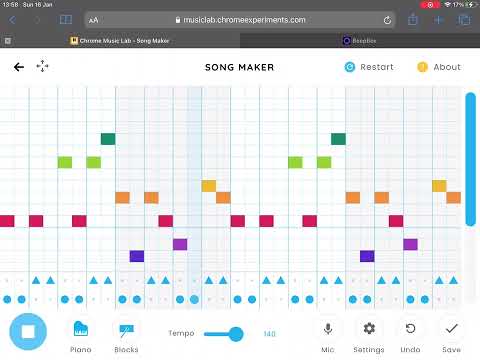The height and width of the screenshot is (360, 480).
Task: Add a new Safari tab
Action: point(438,20)
